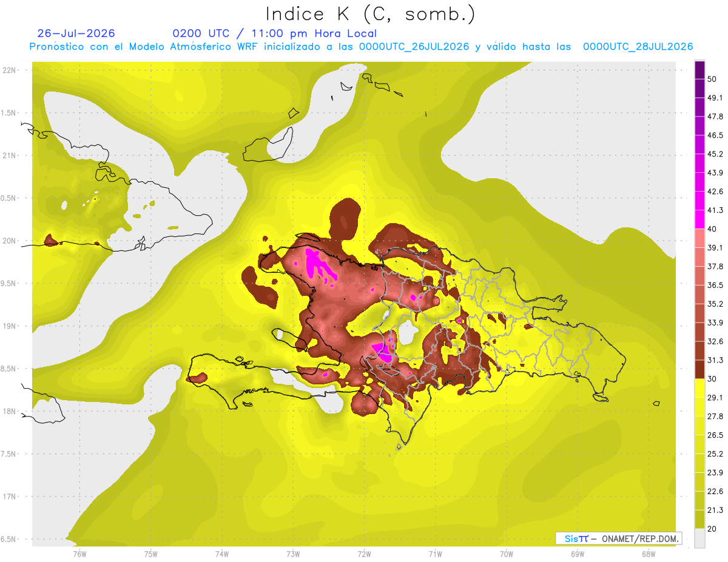Click the colorbar value 31.3
Image resolution: width=728 pixels, height=562 pixels.
pyautogui.click(x=715, y=360)
